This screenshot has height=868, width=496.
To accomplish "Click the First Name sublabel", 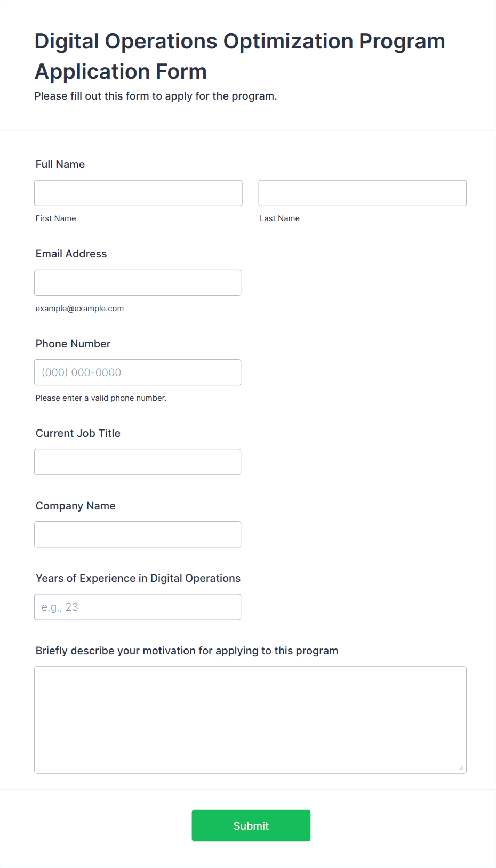I will [x=56, y=218].
